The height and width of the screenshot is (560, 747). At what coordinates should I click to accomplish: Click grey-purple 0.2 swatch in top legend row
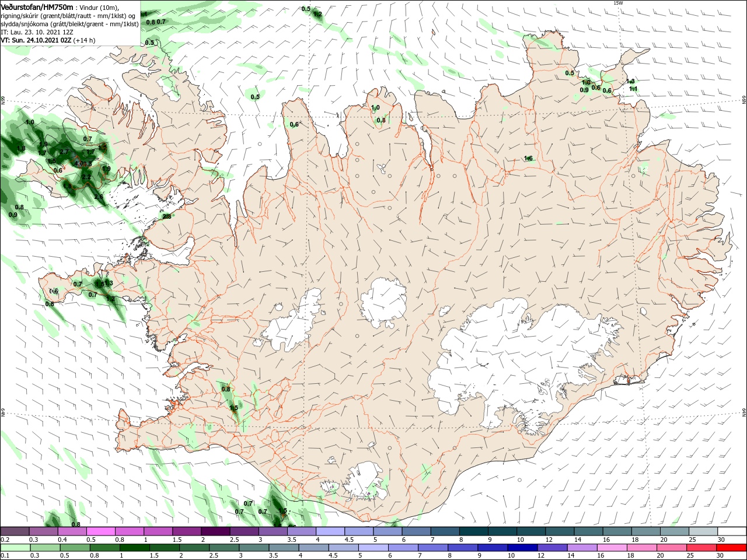[x=15, y=531]
